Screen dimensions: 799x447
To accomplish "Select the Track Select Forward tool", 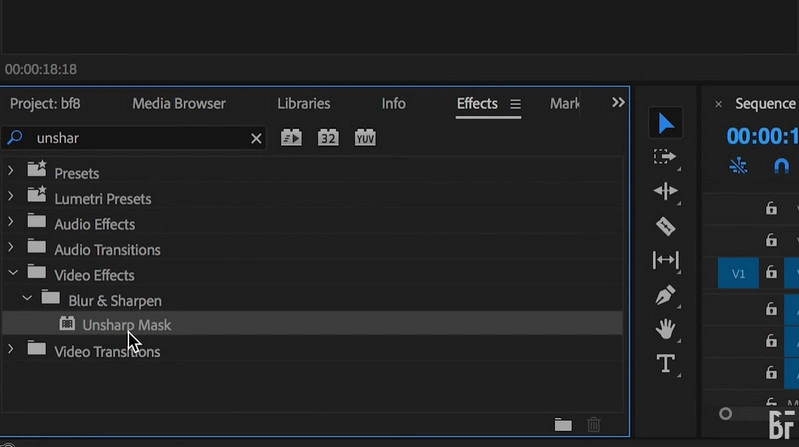I will click(665, 157).
